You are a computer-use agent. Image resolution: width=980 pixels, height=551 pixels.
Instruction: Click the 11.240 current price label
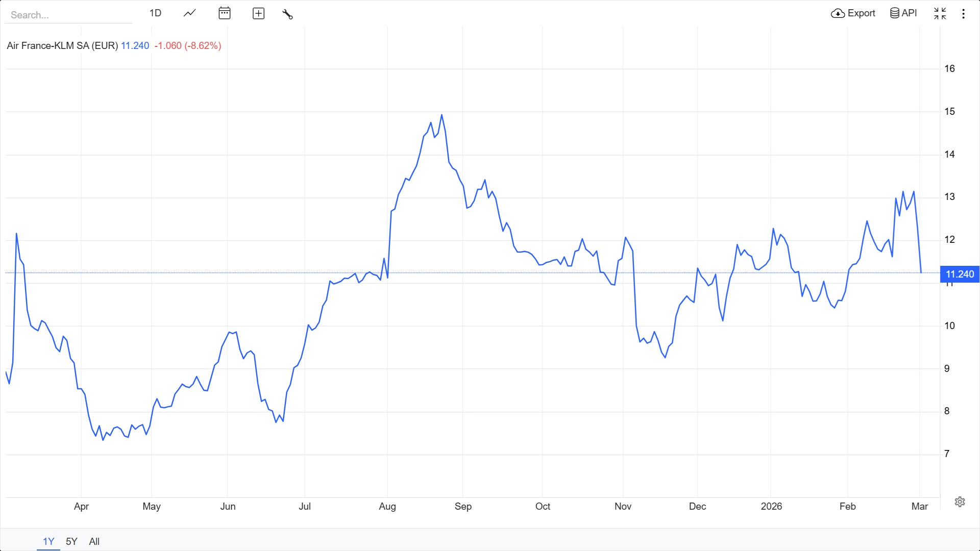pos(960,274)
